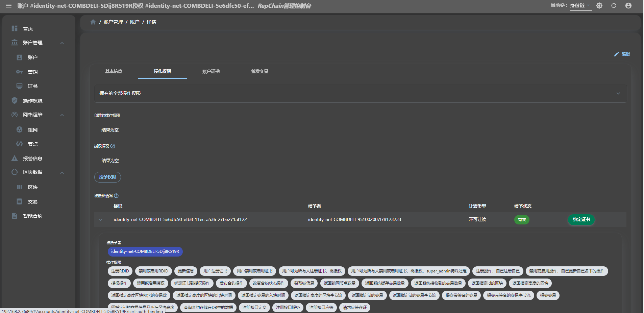Click the 禁用或启用RDID permission chip

pos(153,271)
